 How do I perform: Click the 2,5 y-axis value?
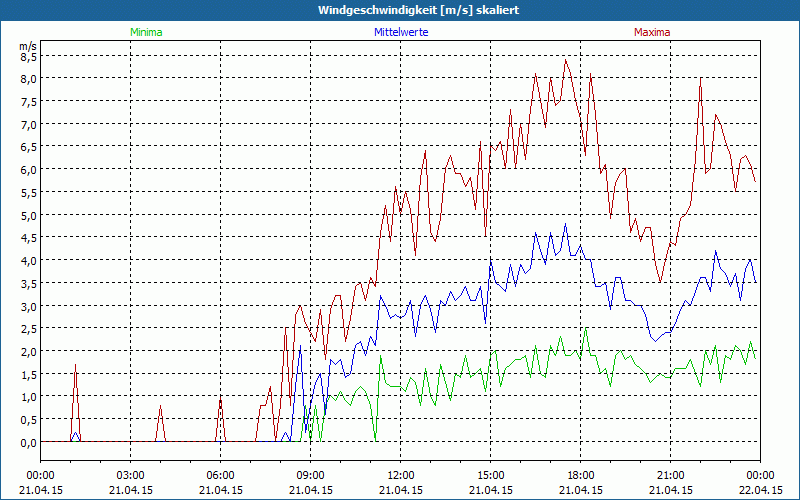28,329
